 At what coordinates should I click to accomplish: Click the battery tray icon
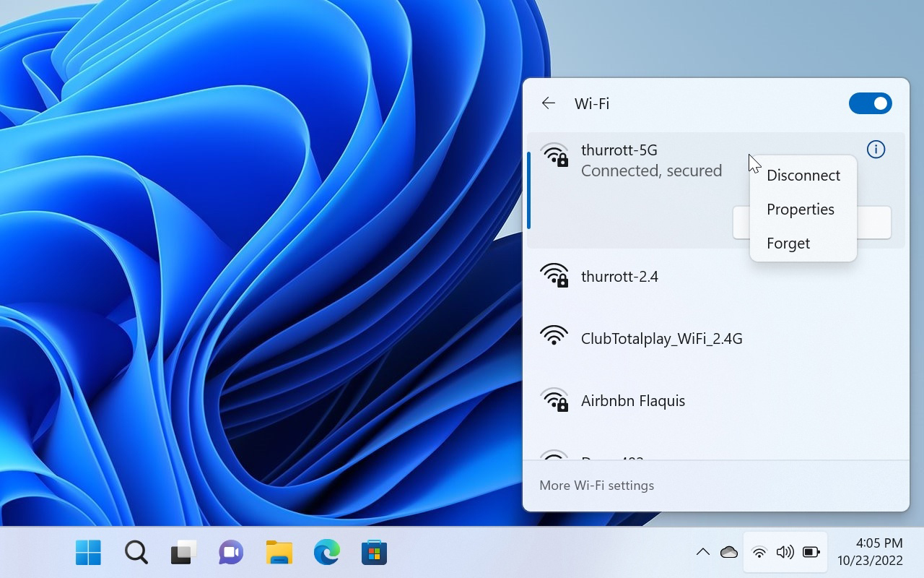pyautogui.click(x=811, y=553)
